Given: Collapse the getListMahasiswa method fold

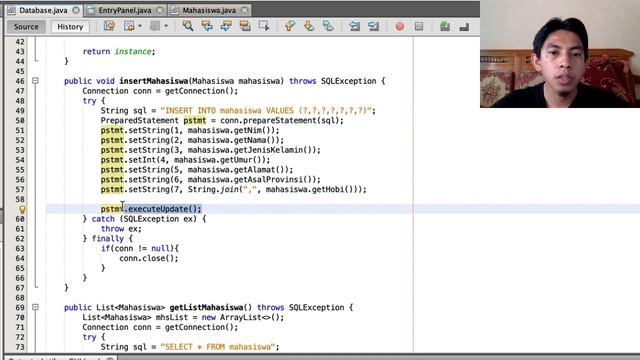Looking at the screenshot, I should 36,307.
